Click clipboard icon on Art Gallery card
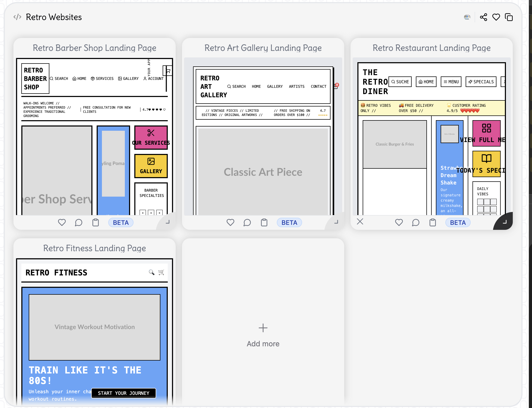Viewport: 532px width, 408px height. click(264, 222)
